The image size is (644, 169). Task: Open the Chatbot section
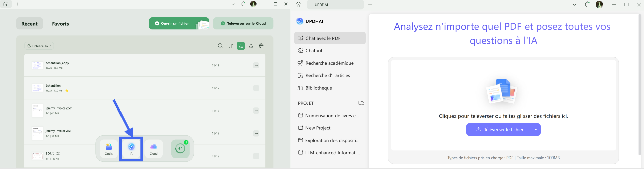click(x=330, y=51)
